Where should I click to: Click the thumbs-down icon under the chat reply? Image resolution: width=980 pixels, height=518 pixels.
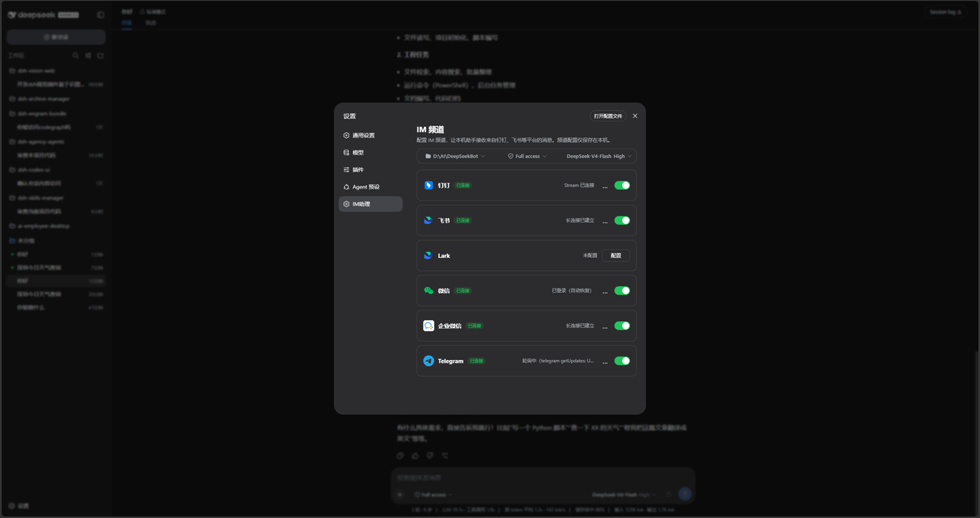click(430, 455)
